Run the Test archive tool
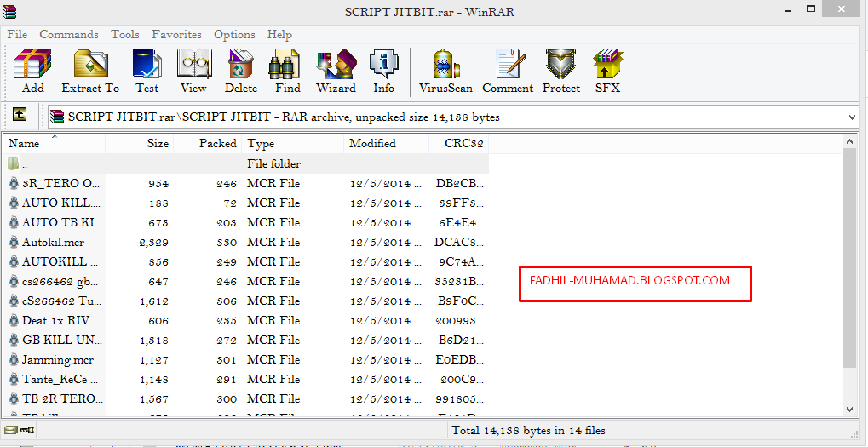Image resolution: width=868 pixels, height=447 pixels. (147, 72)
